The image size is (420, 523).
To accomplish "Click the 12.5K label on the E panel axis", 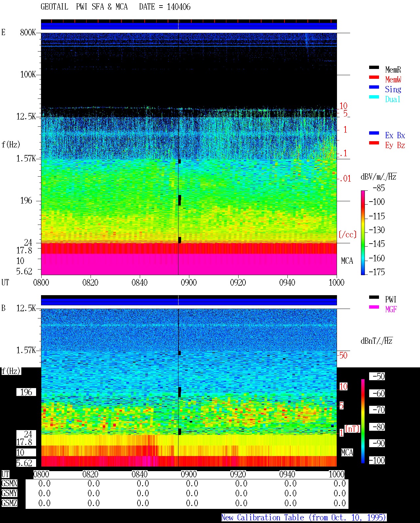I will (26, 117).
